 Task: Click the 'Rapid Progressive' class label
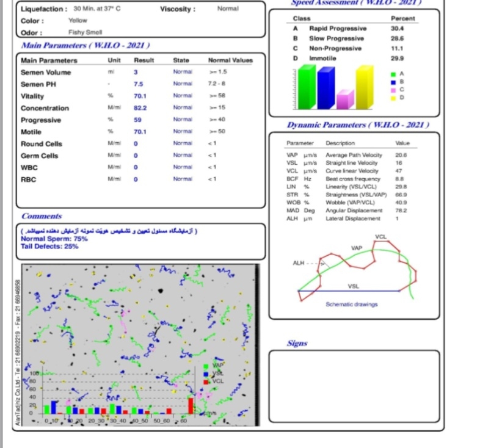338,29
